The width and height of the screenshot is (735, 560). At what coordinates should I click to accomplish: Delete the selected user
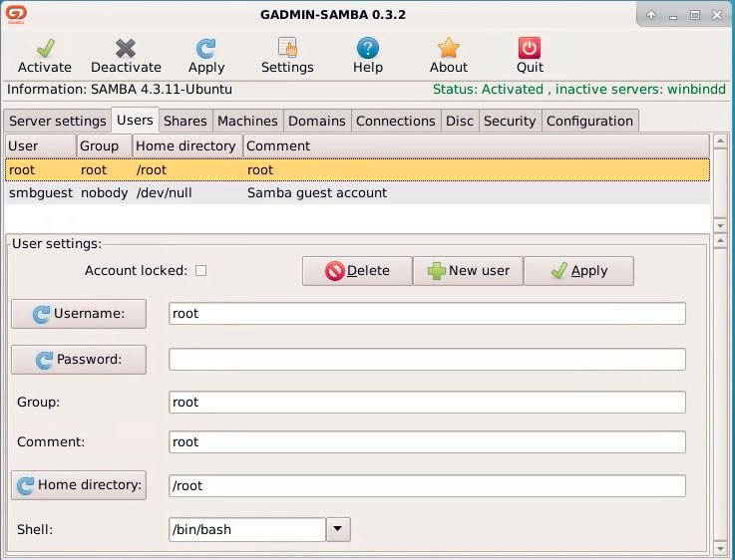357,271
